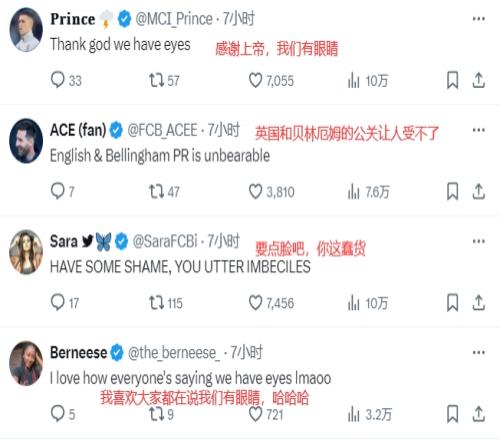Open ACE (fan) display name
Viewport: 500px width, 440px height.
[78, 130]
